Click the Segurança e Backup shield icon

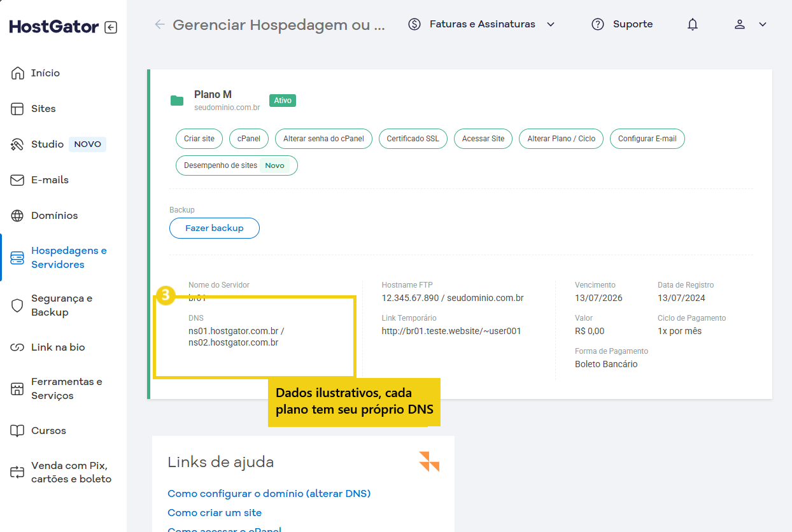pyautogui.click(x=17, y=305)
